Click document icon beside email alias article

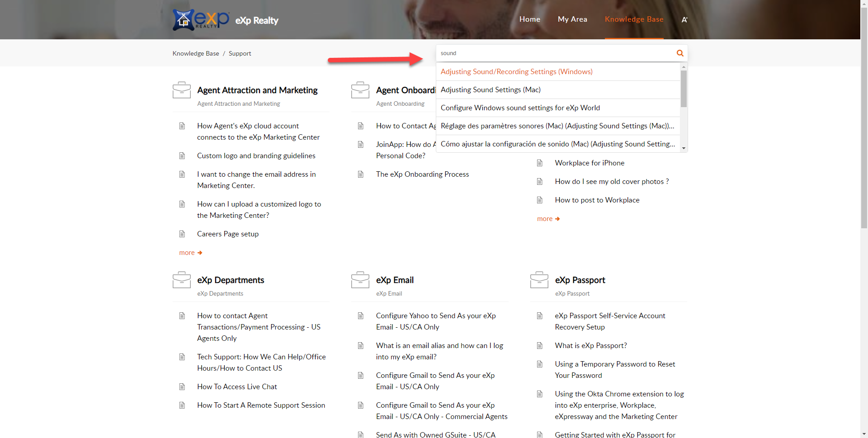coord(361,345)
